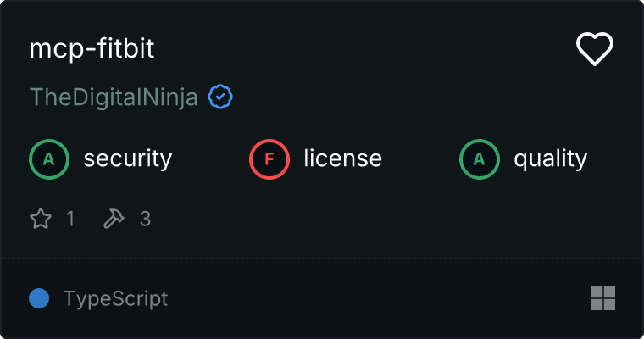Viewport: 644px width, 339px height.
Task: Click empty footer area beside TypeScript
Action: point(381,298)
